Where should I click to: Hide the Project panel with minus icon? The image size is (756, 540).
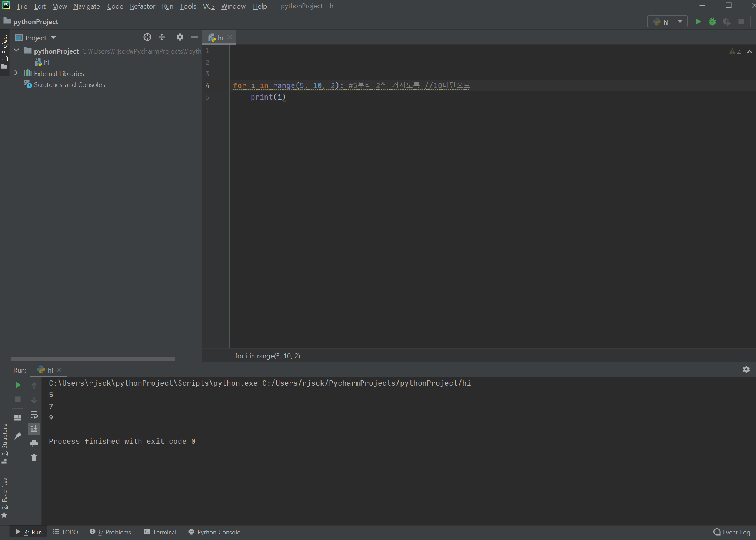click(x=194, y=37)
